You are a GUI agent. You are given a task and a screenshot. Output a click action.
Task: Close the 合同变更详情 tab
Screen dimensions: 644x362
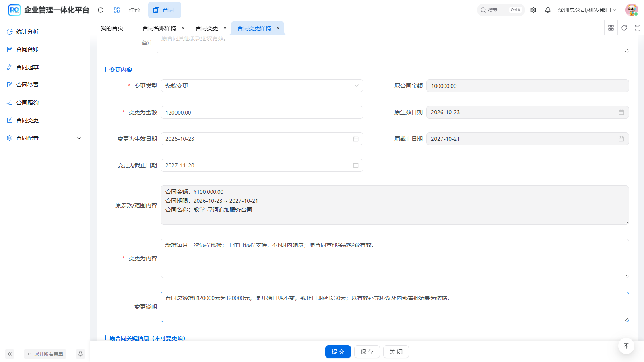[278, 28]
